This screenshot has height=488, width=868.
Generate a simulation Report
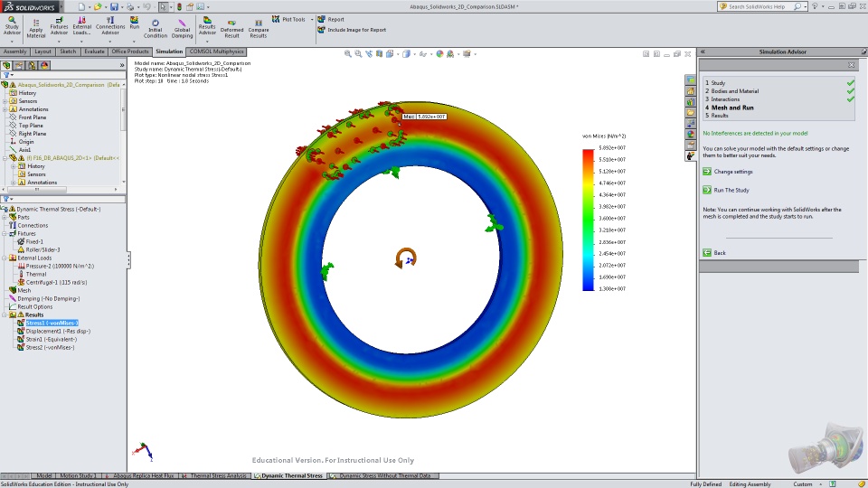331,19
